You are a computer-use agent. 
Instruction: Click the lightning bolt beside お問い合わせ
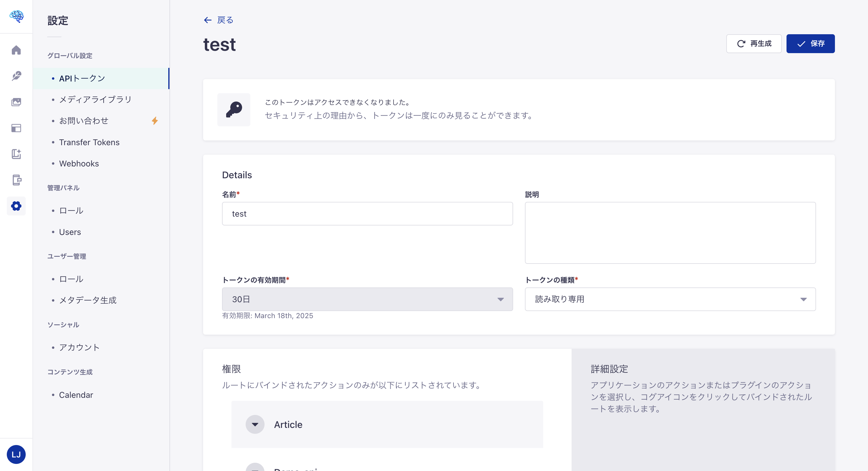point(155,121)
